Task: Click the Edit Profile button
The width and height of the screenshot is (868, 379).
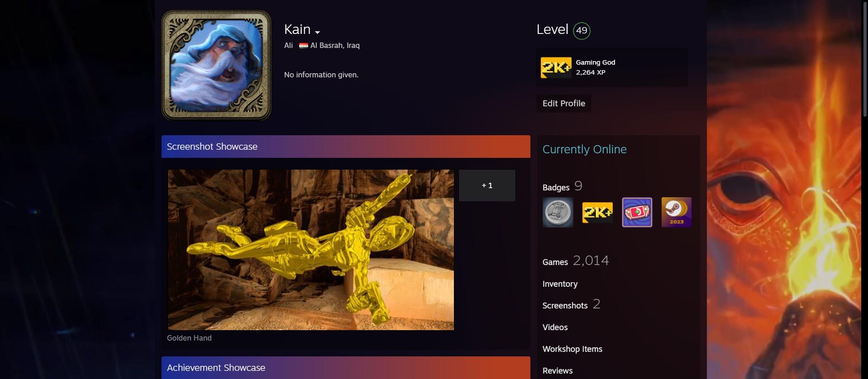Action: coord(564,104)
